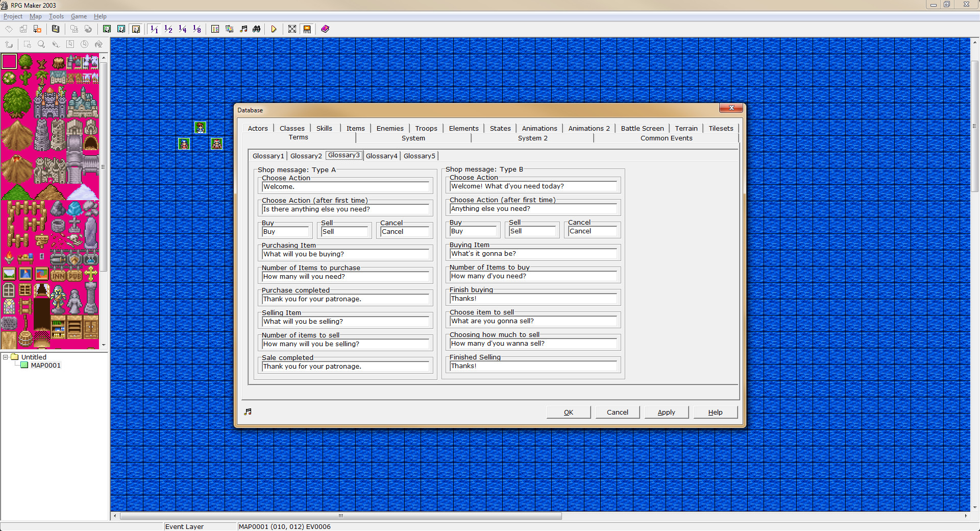Screen dimensions: 980x531
Task: Click the Undo icon
Action: click(x=9, y=44)
